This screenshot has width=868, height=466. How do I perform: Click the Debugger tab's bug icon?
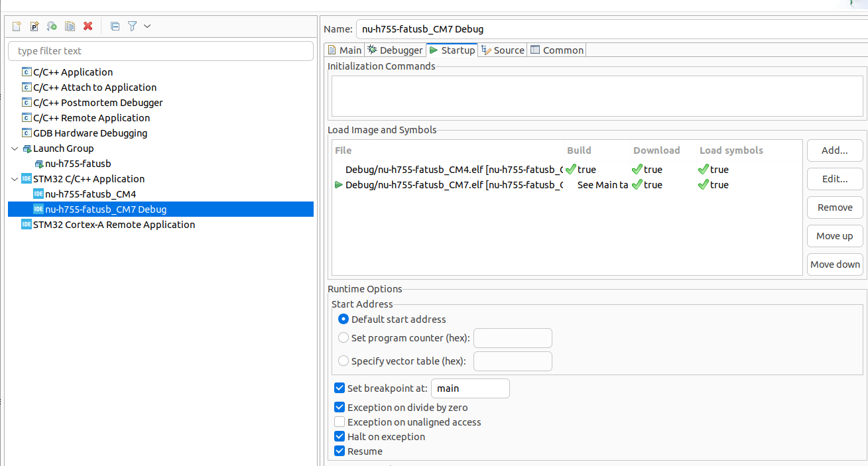coord(373,50)
